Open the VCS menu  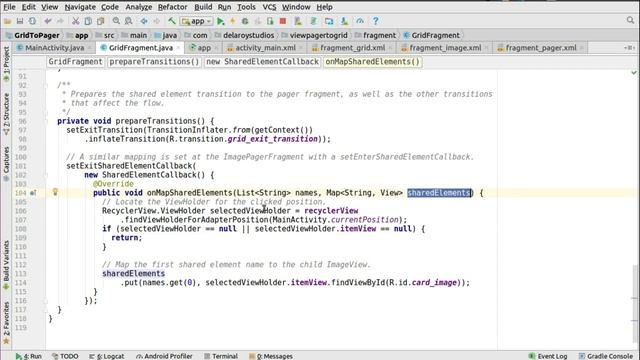point(269,7)
